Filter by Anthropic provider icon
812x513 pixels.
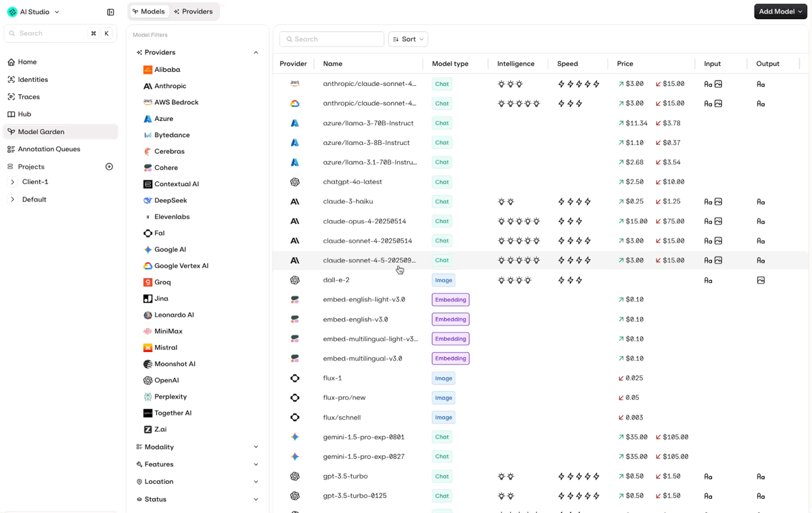148,86
